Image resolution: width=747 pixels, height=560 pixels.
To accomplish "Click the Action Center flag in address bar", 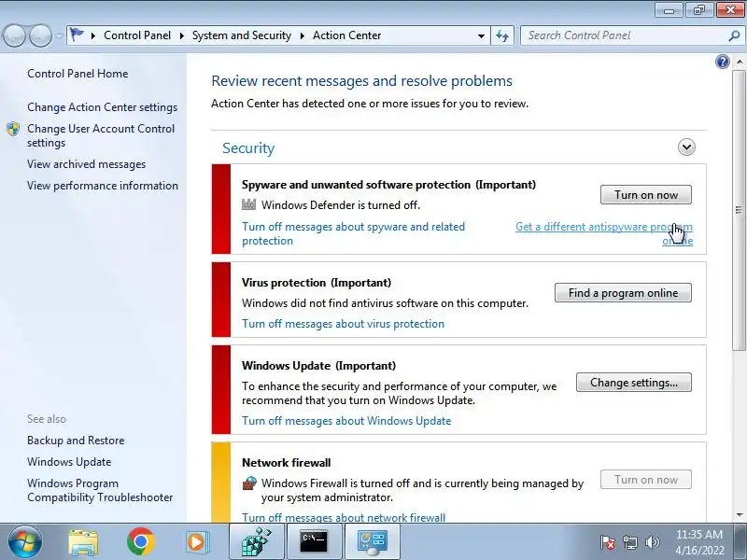I will coord(77,35).
